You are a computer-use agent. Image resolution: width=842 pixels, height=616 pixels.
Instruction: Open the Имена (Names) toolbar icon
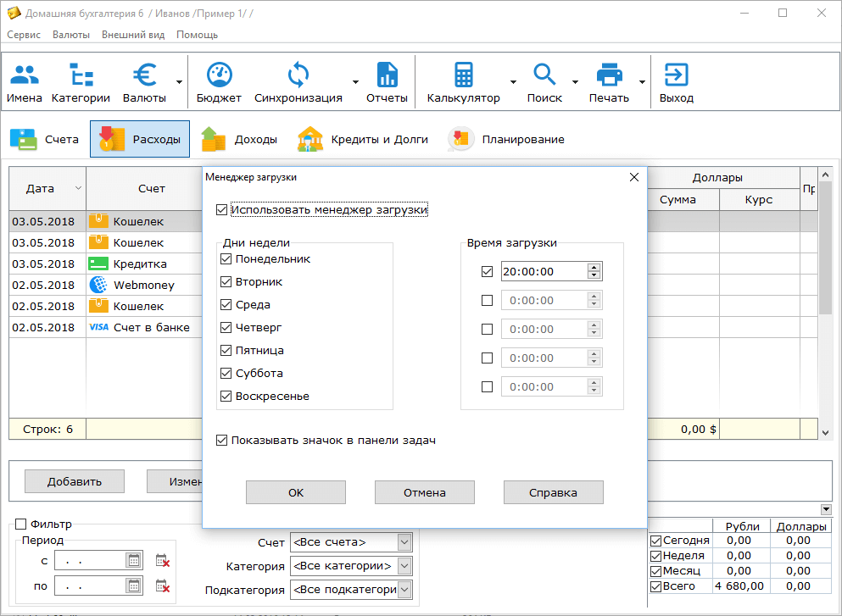(x=25, y=83)
